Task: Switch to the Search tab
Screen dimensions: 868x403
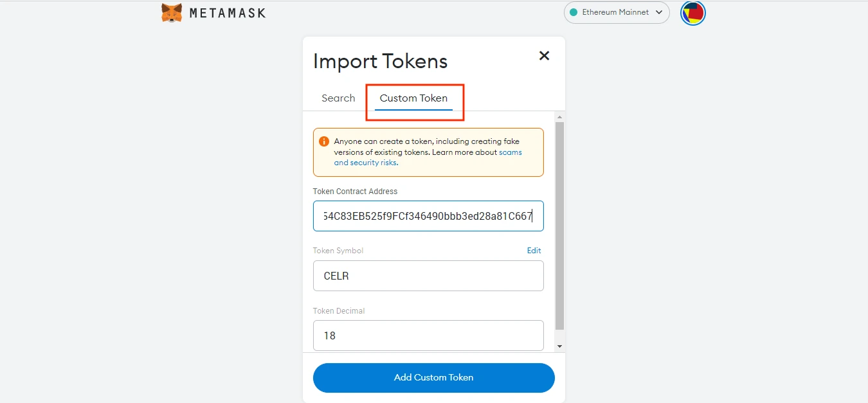Action: 338,98
